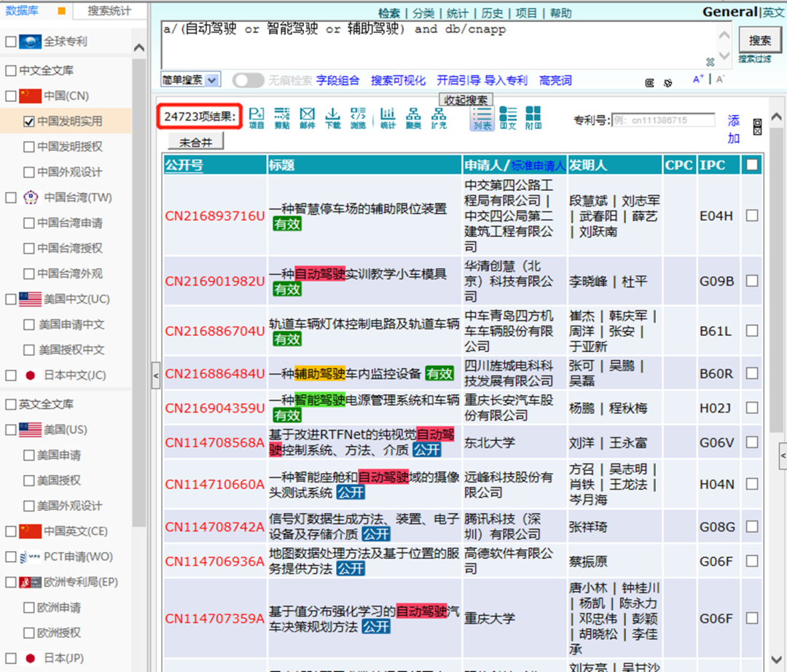Click the 聚类 clustering icon
Viewport: 787px width, 672px height.
click(x=413, y=117)
